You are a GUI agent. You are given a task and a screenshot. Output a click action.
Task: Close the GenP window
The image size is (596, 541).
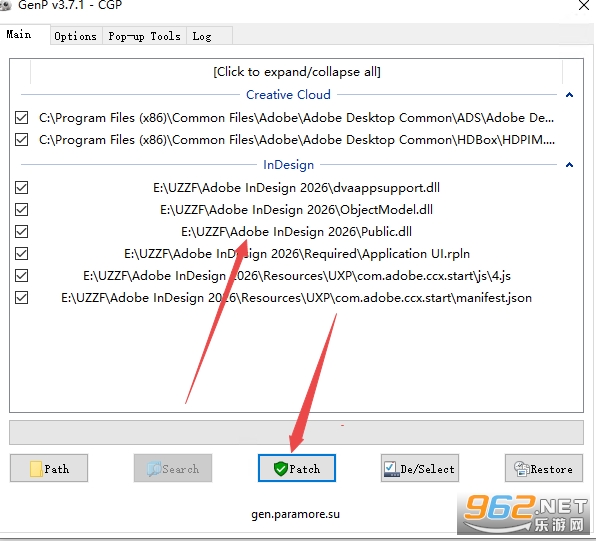584,5
